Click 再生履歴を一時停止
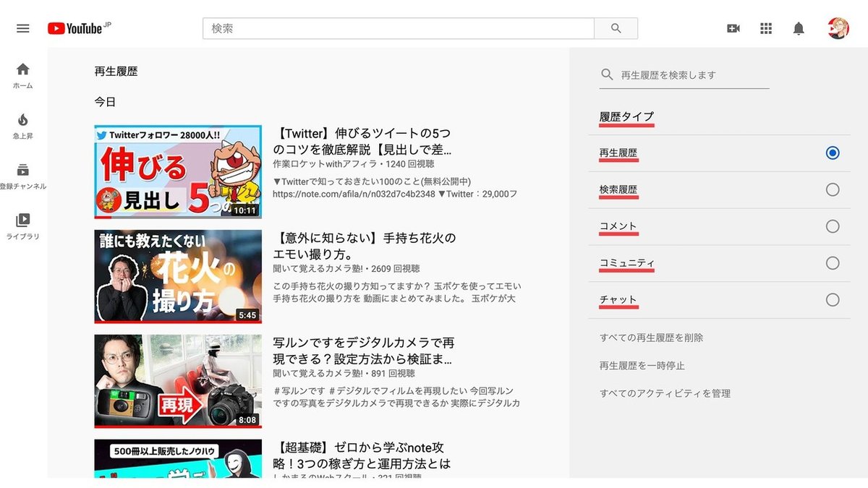Screen dimensions: 868x488 642,366
